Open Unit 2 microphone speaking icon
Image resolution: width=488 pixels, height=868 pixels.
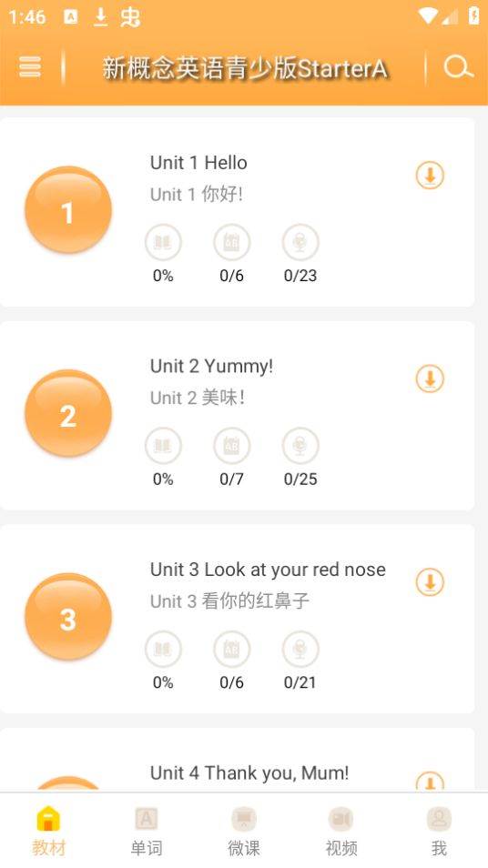coord(300,445)
